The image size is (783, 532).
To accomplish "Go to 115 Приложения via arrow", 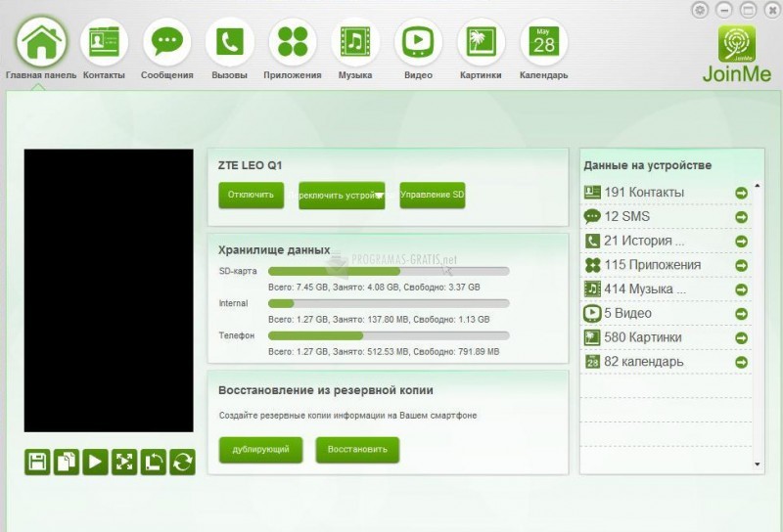I will [x=742, y=265].
